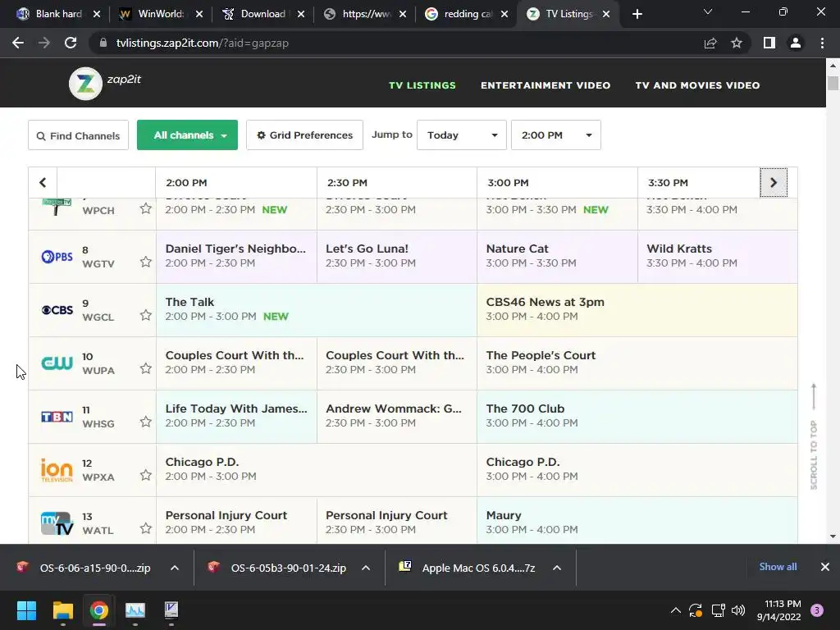
Task: Star the WHSG channel as favorite
Action: click(x=146, y=422)
